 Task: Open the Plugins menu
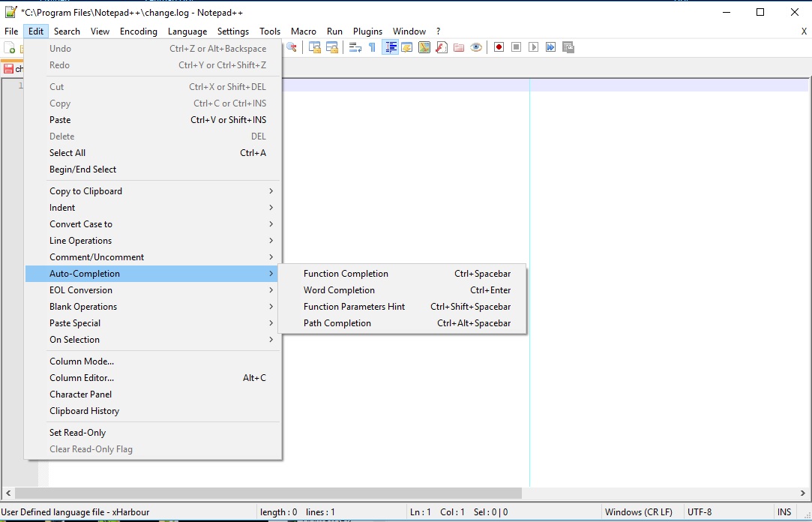coord(367,31)
